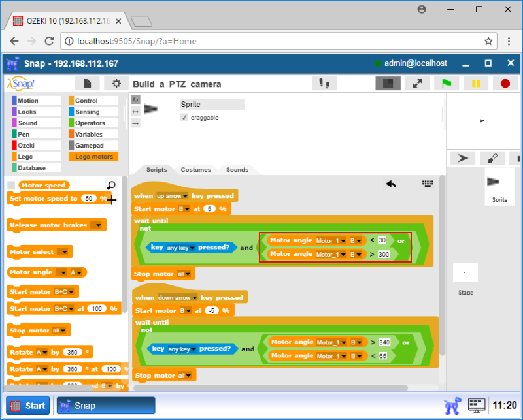
Task: Switch to the Costumes tab
Action: (195, 170)
